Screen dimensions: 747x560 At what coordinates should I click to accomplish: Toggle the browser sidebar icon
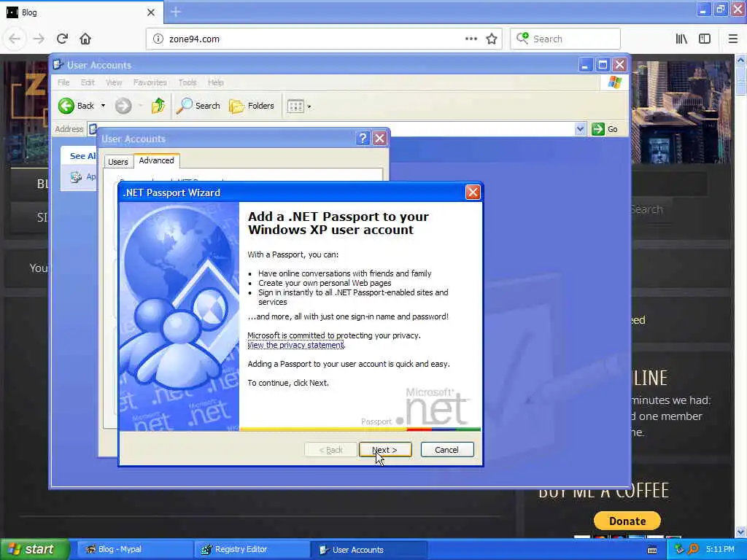[x=705, y=39]
